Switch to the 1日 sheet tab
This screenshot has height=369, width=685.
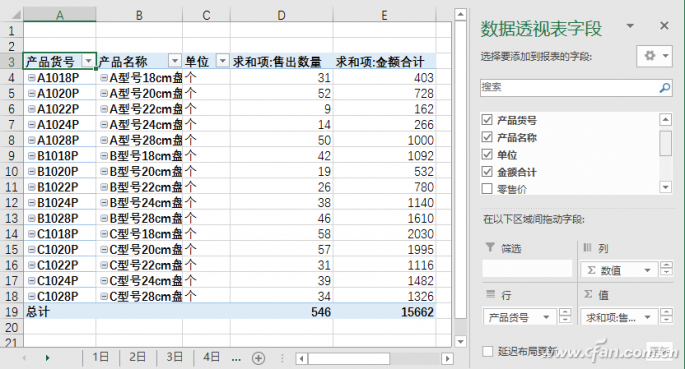pos(100,357)
